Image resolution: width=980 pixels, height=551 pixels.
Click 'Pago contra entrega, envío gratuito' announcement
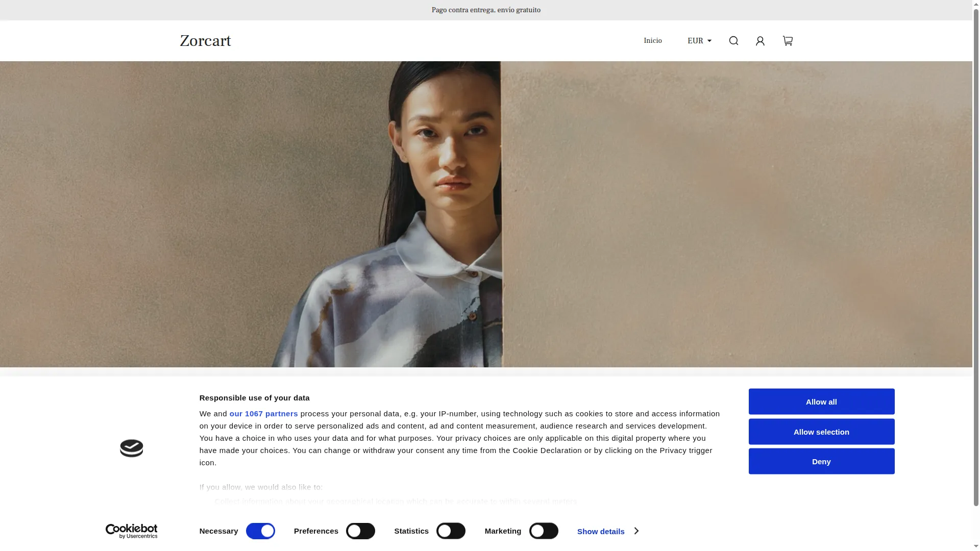click(486, 10)
